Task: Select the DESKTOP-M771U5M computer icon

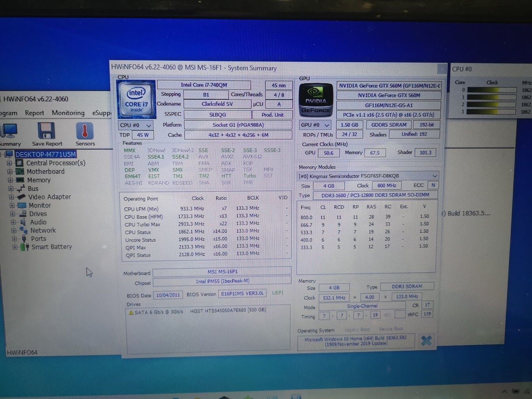Action: pos(9,154)
